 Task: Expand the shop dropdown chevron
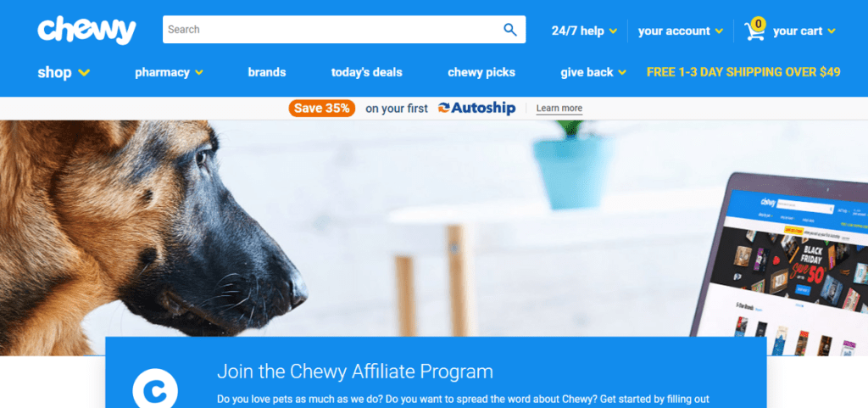84,72
